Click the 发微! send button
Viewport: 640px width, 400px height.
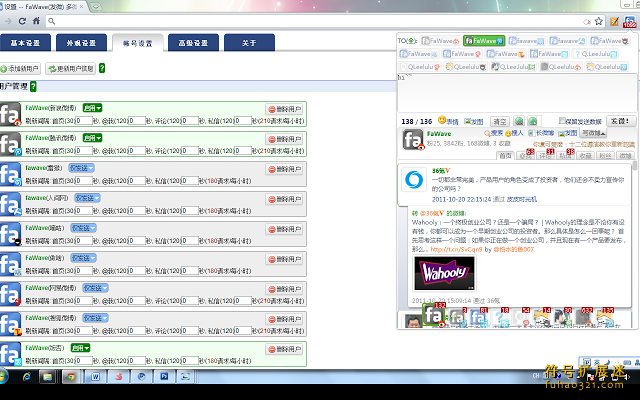(x=621, y=121)
